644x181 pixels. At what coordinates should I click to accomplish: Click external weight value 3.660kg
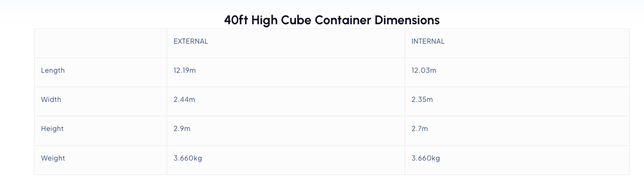pos(187,158)
